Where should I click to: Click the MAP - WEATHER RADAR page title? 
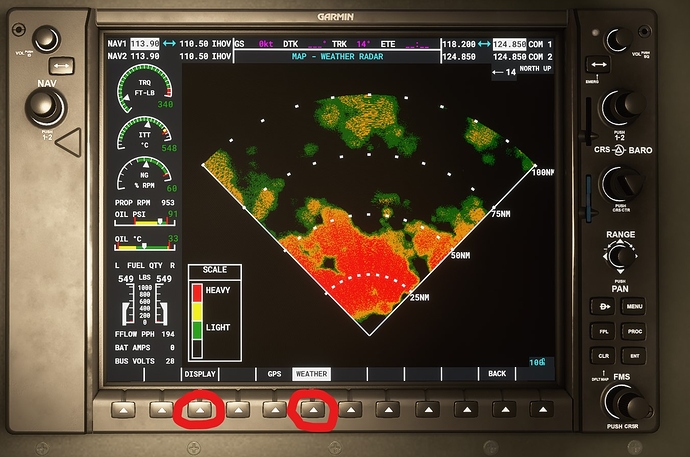click(x=337, y=56)
